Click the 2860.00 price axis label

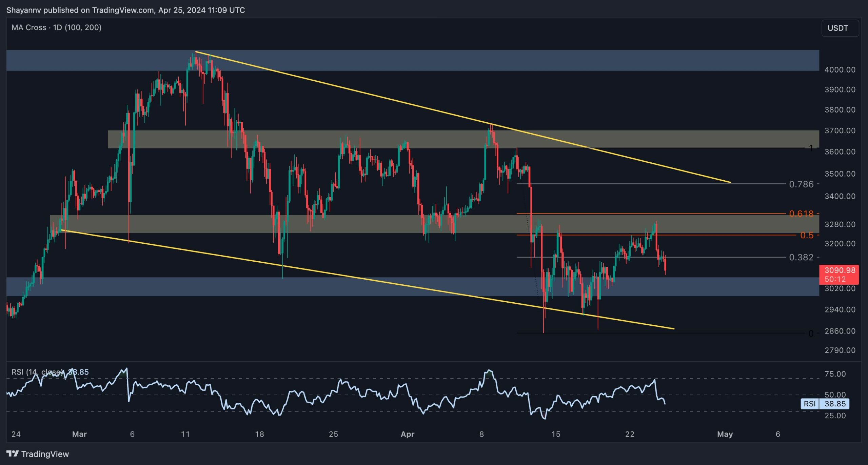(x=840, y=331)
